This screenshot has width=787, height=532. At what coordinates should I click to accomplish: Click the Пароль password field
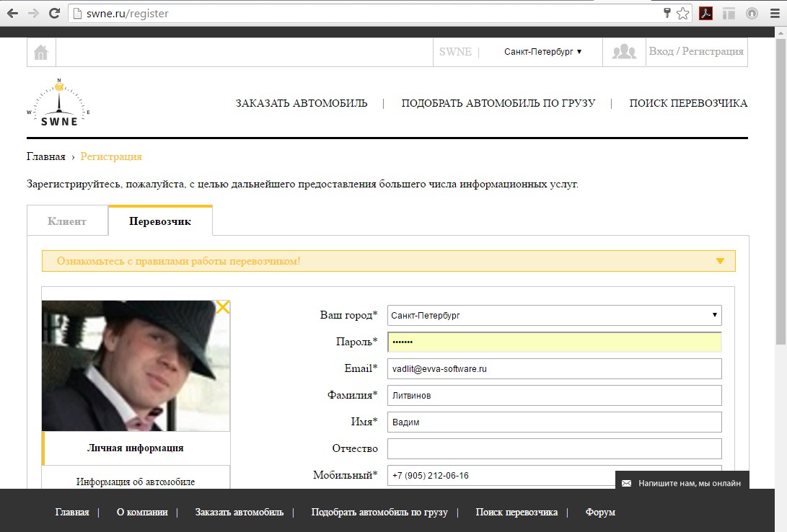click(x=555, y=342)
